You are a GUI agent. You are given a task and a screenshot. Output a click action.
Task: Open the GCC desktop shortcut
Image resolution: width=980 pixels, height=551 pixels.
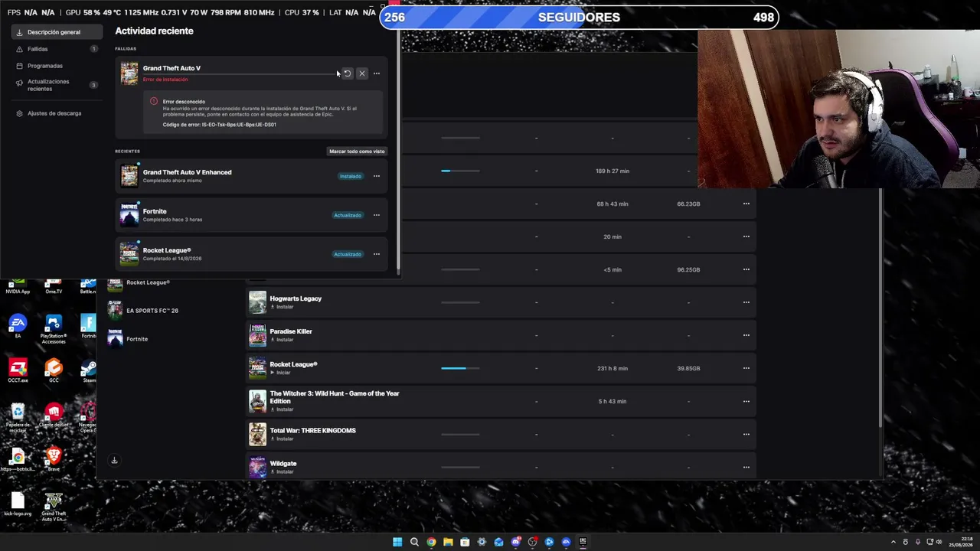[54, 371]
